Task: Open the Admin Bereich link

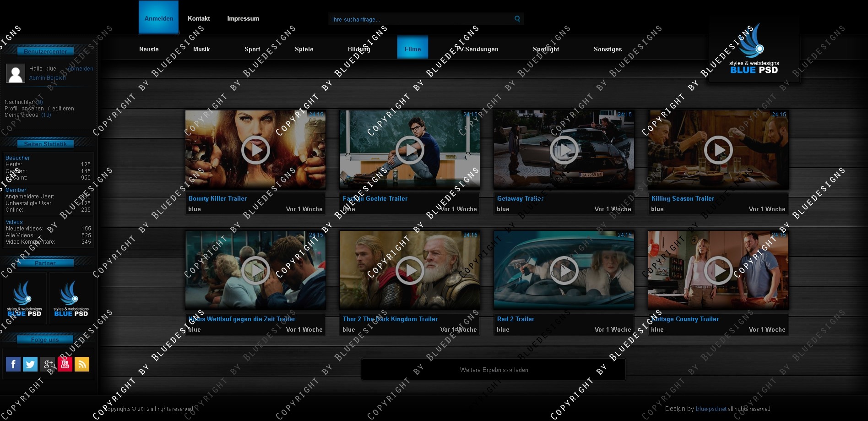Action: click(48, 78)
